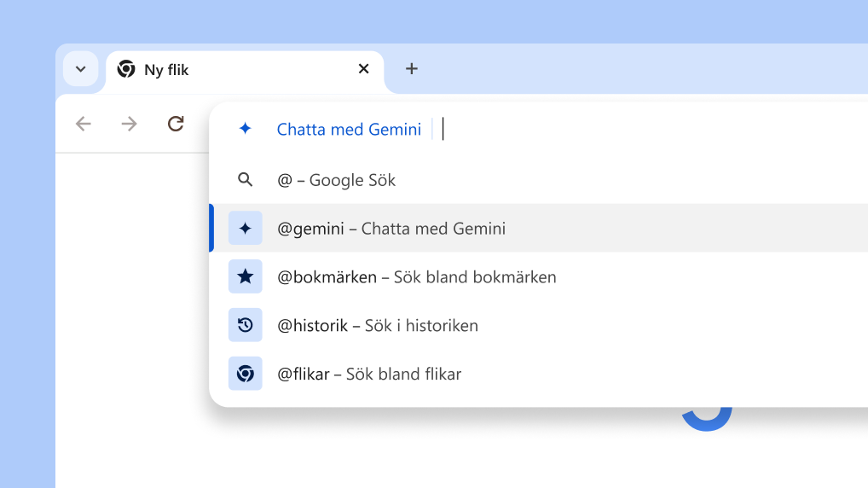
Task: Open the tab search dropdown chevron
Action: coord(81,69)
